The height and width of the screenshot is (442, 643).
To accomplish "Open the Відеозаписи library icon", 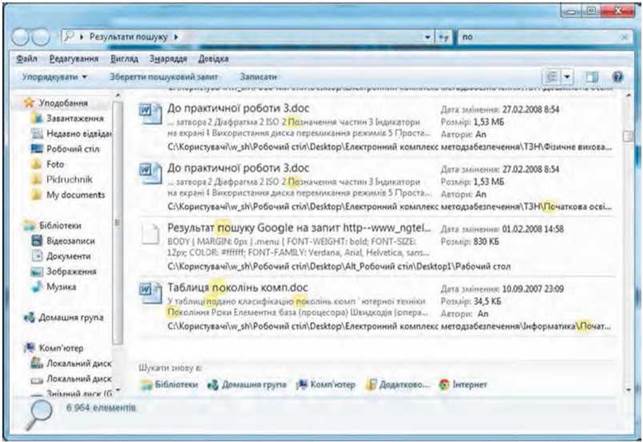I will point(37,241).
